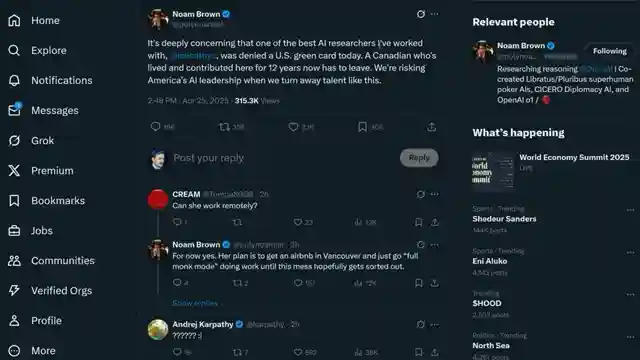Viewport: 640px width, 360px height.
Task: Open the Eni Aluko trending topic
Action: pyautogui.click(x=490, y=261)
